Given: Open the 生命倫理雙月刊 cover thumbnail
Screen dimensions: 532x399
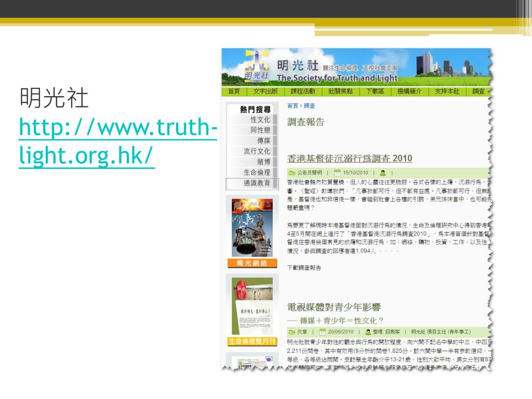Looking at the screenshot, I should click(x=252, y=306).
